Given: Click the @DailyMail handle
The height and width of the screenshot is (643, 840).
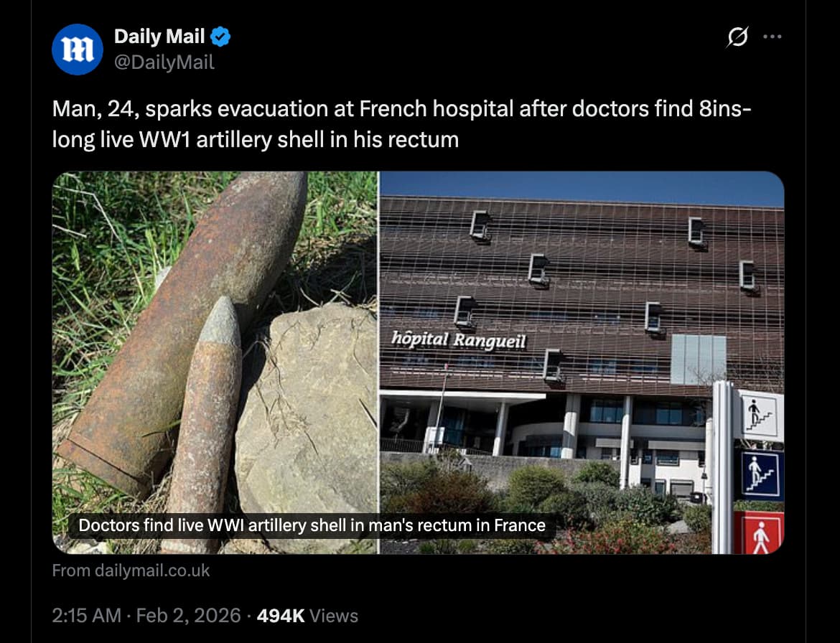Looking at the screenshot, I should click(x=164, y=62).
